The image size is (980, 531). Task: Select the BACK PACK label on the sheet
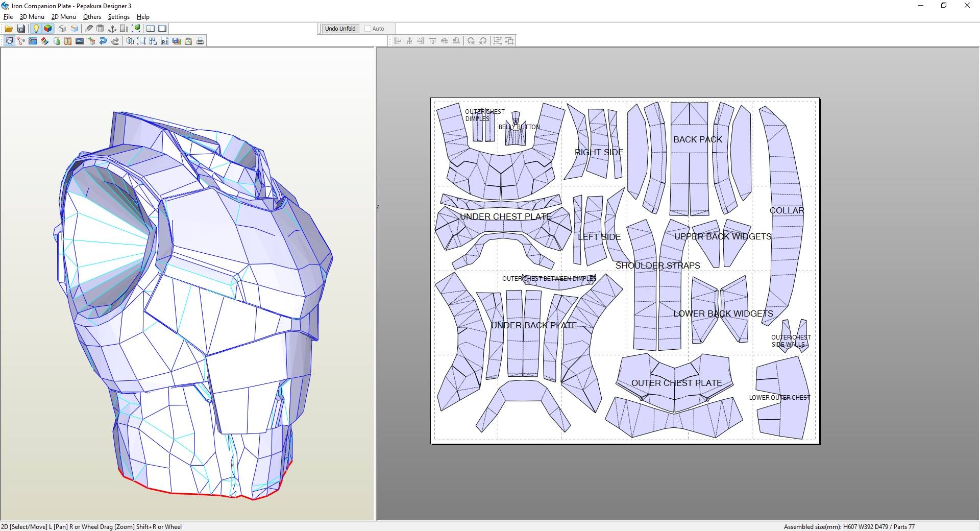698,139
